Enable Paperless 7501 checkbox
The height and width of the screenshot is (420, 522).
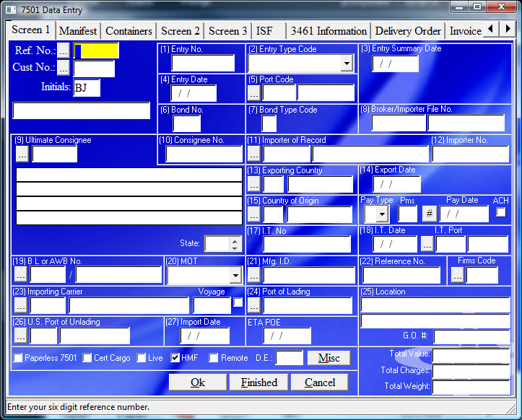[x=18, y=358]
